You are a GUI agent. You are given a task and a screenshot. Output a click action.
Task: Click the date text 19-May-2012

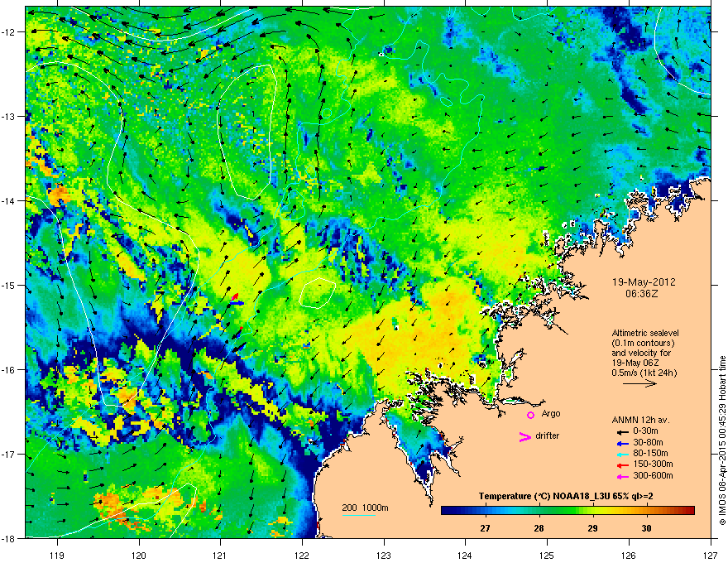click(x=644, y=282)
